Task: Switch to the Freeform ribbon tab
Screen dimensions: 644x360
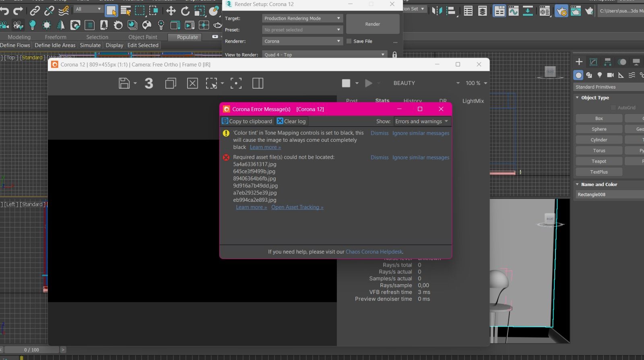Action: click(x=56, y=37)
